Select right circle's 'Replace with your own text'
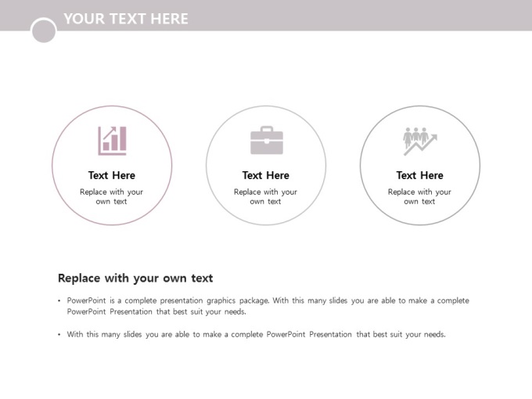This screenshot has width=532, height=399. click(419, 196)
